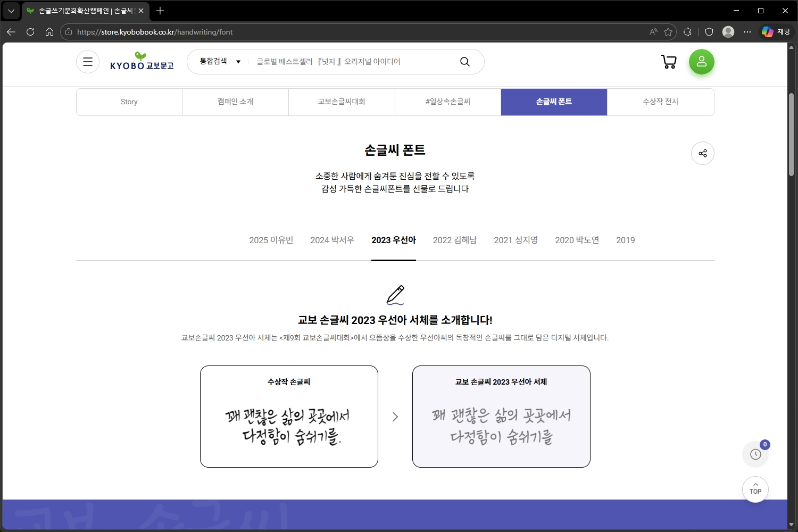The width and height of the screenshot is (798, 532).
Task: Select the 2019 font year
Action: (x=626, y=240)
